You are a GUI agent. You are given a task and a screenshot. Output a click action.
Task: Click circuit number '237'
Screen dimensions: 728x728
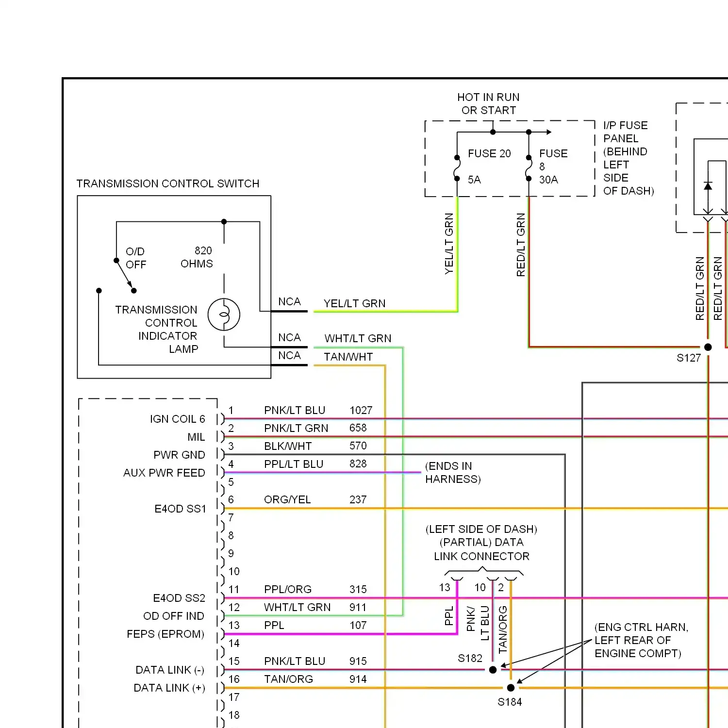point(358,499)
